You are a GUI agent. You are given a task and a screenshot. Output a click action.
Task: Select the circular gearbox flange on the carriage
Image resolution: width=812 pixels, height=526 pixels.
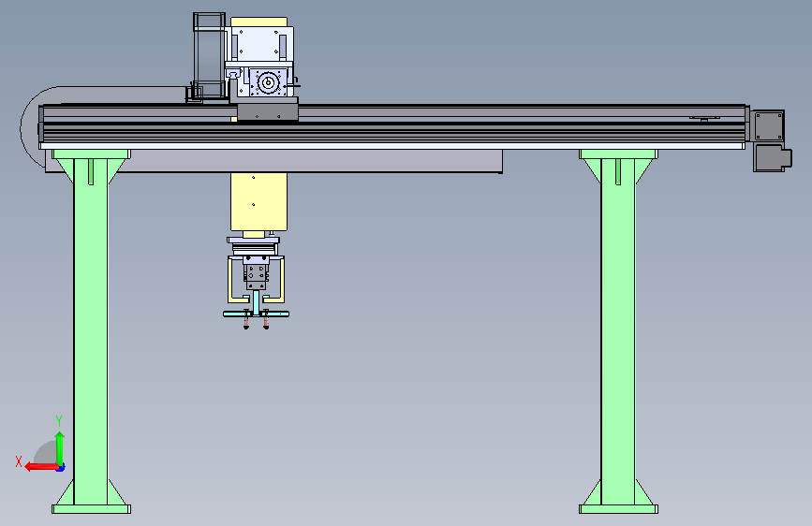268,82
